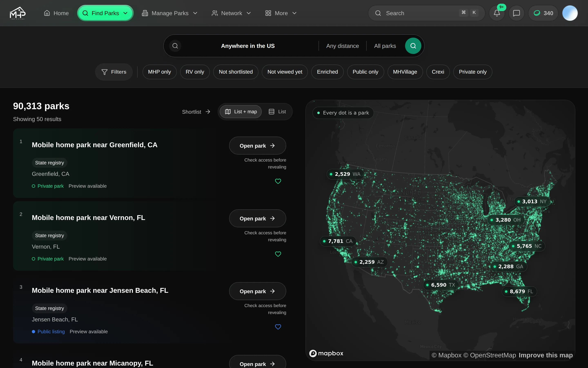
Task: Toggle the Not viewed yet chip
Action: (285, 72)
